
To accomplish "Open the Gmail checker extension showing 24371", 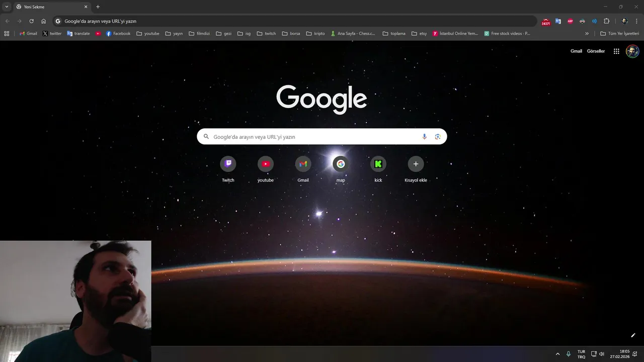I will pyautogui.click(x=546, y=22).
